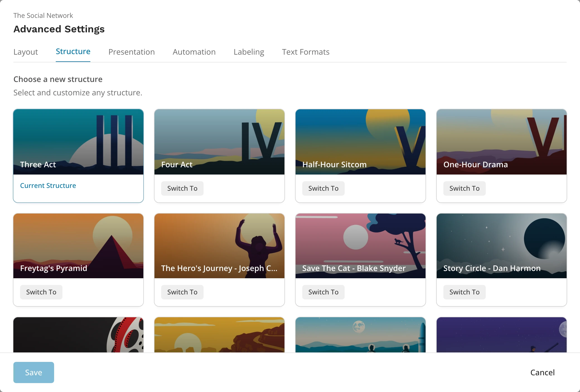Select the Save The Cat thumbnail
580x392 pixels.
click(x=361, y=246)
